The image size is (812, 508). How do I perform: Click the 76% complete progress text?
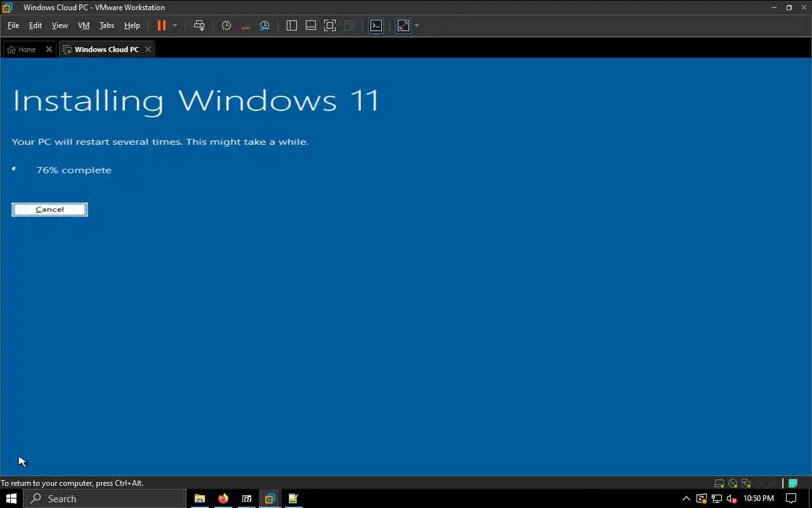point(74,170)
